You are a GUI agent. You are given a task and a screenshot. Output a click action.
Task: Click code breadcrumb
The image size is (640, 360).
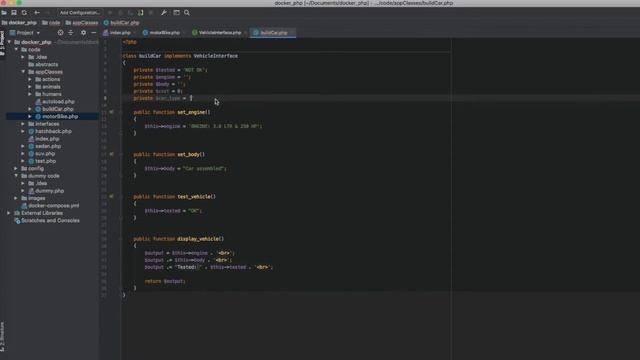(51, 23)
